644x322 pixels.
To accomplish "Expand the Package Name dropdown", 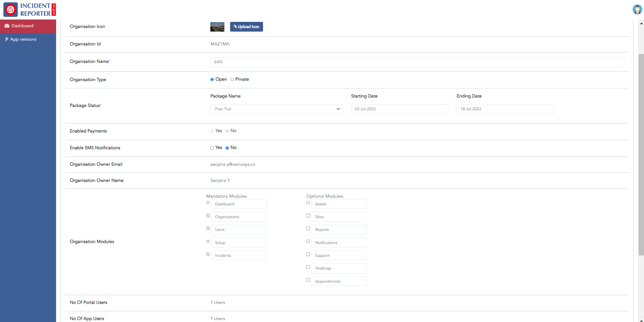I will [276, 109].
